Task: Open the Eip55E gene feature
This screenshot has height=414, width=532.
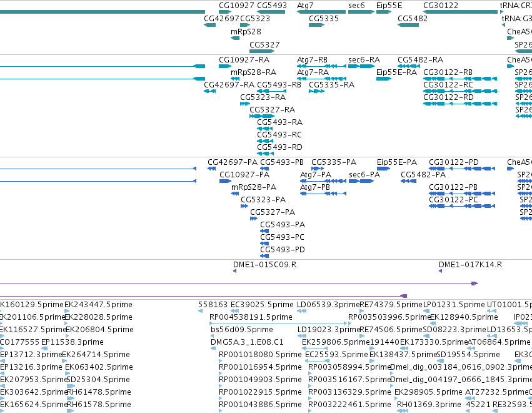Action: [x=384, y=12]
